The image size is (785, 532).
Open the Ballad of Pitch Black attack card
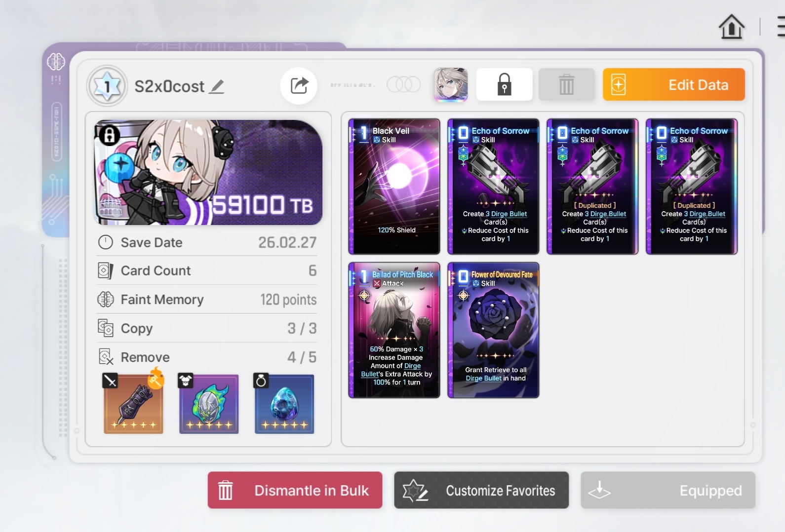click(x=394, y=330)
